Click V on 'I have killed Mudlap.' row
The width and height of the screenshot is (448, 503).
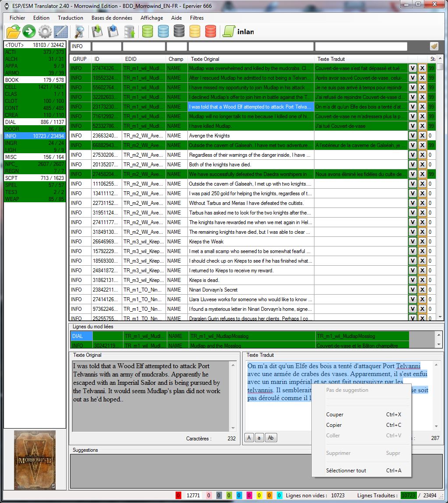coord(413,126)
